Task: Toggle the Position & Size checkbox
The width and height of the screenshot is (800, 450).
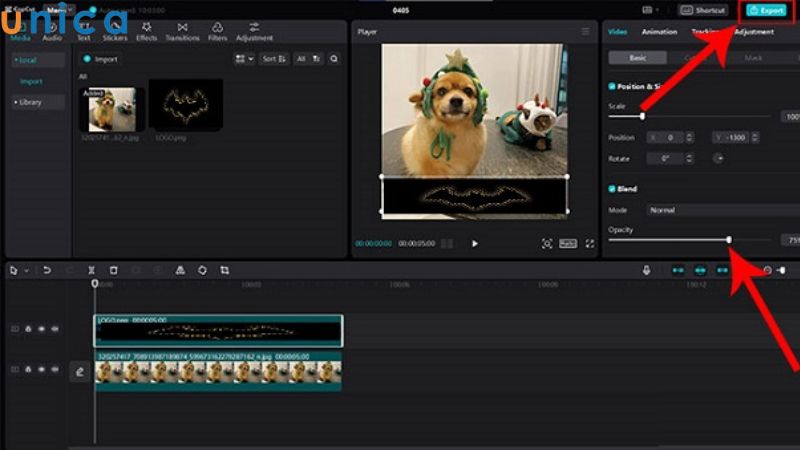Action: (612, 87)
